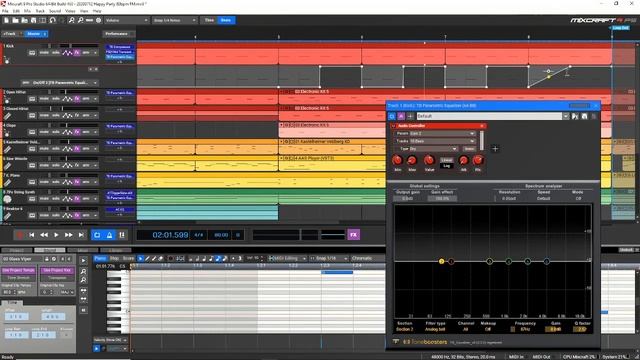Image resolution: width=640 pixels, height=360 pixels.
Task: Click the Use Project Tempo button
Action: 18,271
